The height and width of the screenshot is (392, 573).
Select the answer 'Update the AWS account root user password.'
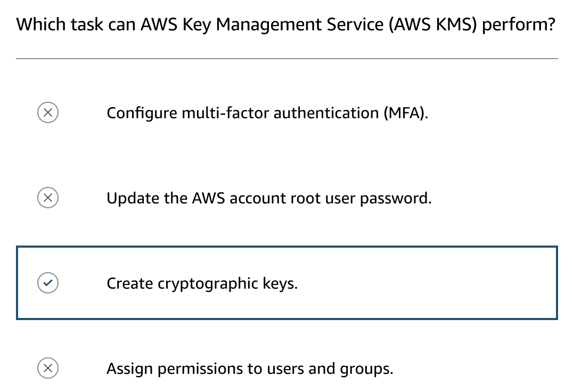point(269,199)
